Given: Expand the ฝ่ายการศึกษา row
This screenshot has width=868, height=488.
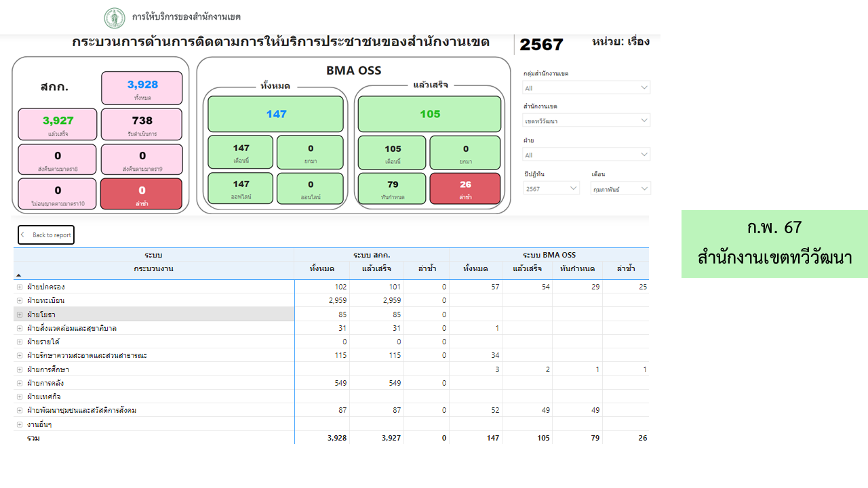Looking at the screenshot, I should [x=20, y=370].
